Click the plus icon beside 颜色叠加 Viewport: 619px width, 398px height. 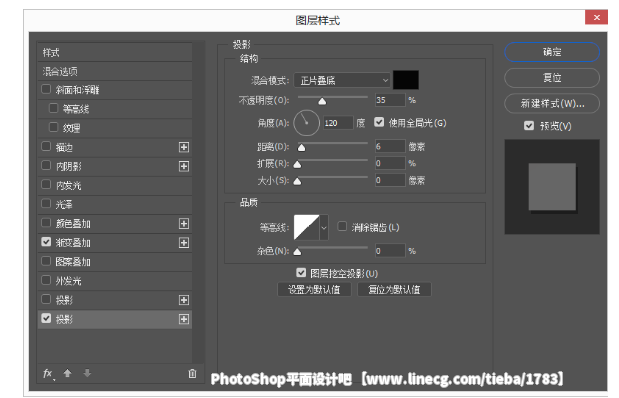tap(184, 224)
